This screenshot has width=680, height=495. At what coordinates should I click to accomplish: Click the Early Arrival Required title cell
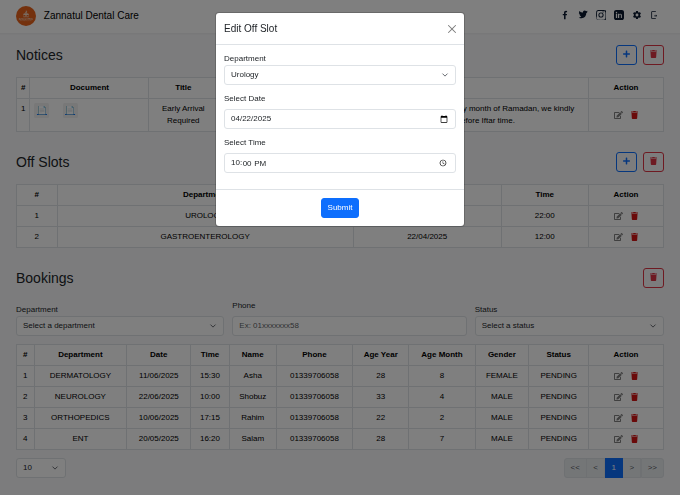[x=183, y=115]
